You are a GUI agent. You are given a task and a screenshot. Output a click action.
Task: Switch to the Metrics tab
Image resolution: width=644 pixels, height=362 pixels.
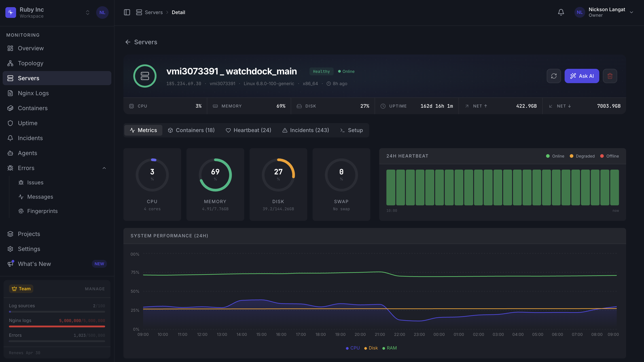pos(143,130)
